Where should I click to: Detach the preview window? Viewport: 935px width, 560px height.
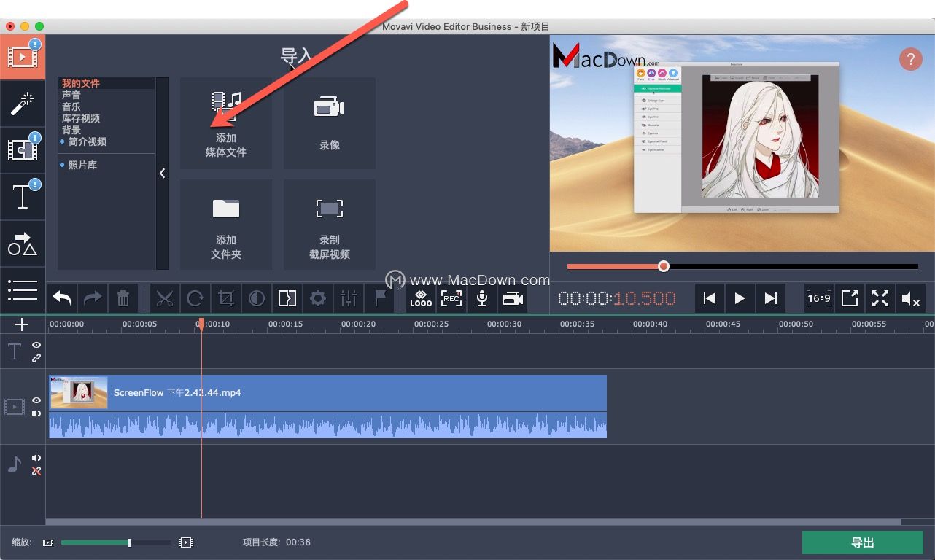tap(850, 298)
